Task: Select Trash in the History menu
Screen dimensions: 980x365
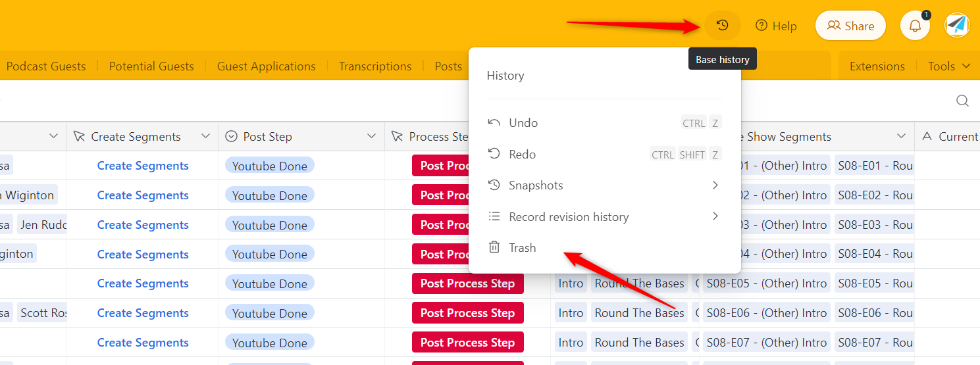Action: (x=523, y=248)
